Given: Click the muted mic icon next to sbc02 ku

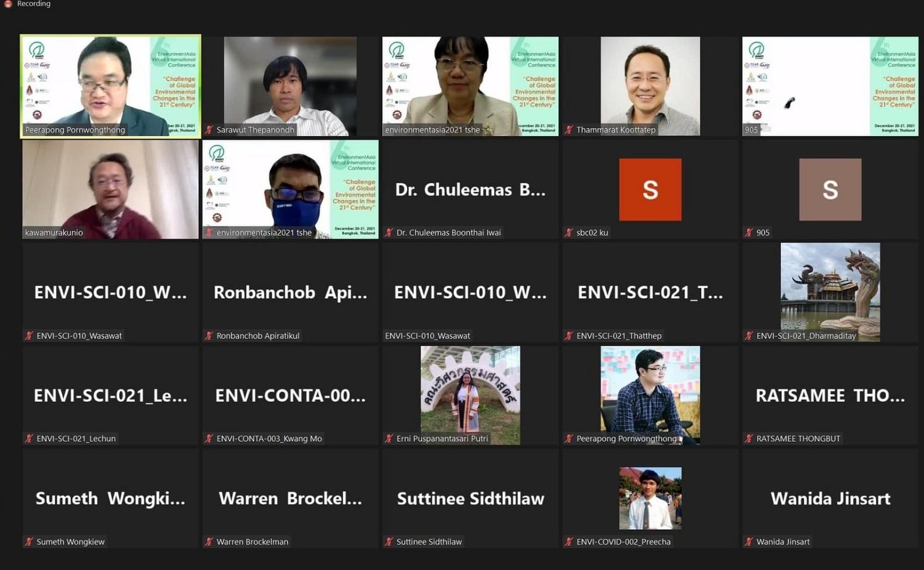Looking at the screenshot, I should coord(569,233).
